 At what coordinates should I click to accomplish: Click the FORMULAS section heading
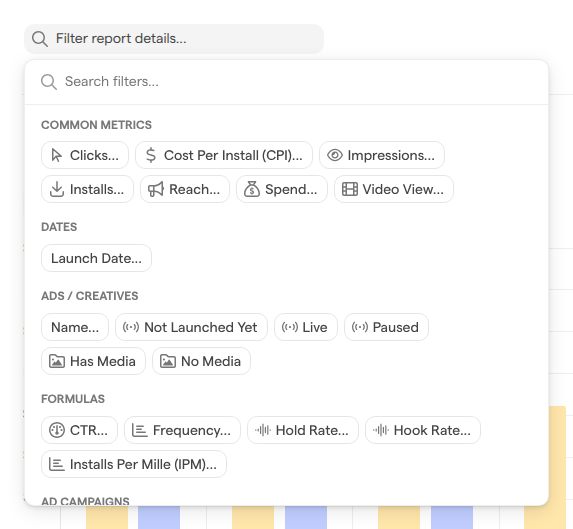click(x=73, y=399)
